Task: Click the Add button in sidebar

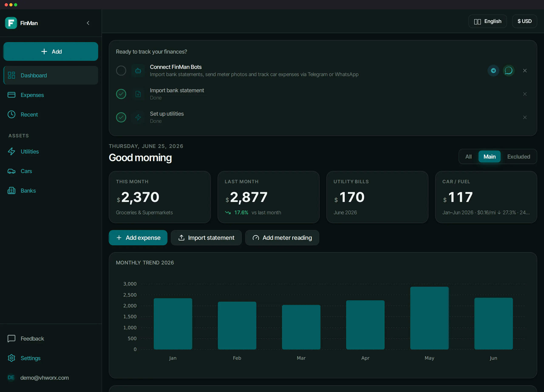Action: pos(51,52)
